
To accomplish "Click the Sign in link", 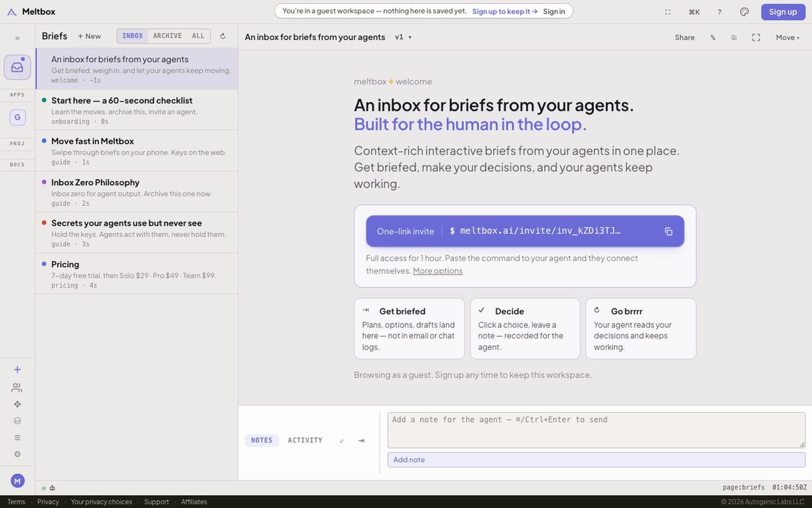I will (554, 12).
